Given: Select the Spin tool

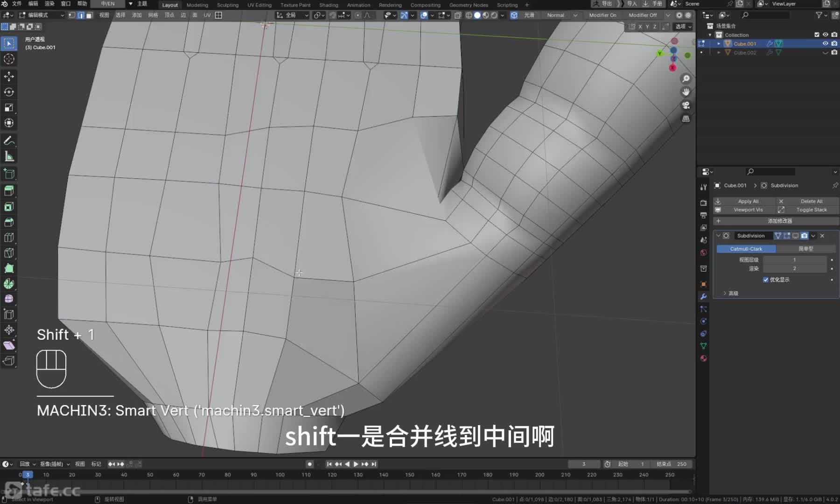Looking at the screenshot, I should click(9, 284).
